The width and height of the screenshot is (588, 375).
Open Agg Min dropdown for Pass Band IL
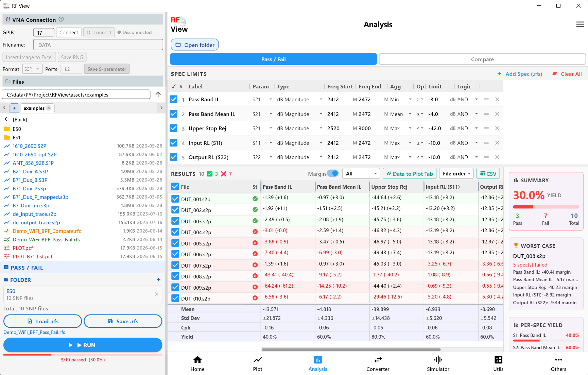click(401, 99)
